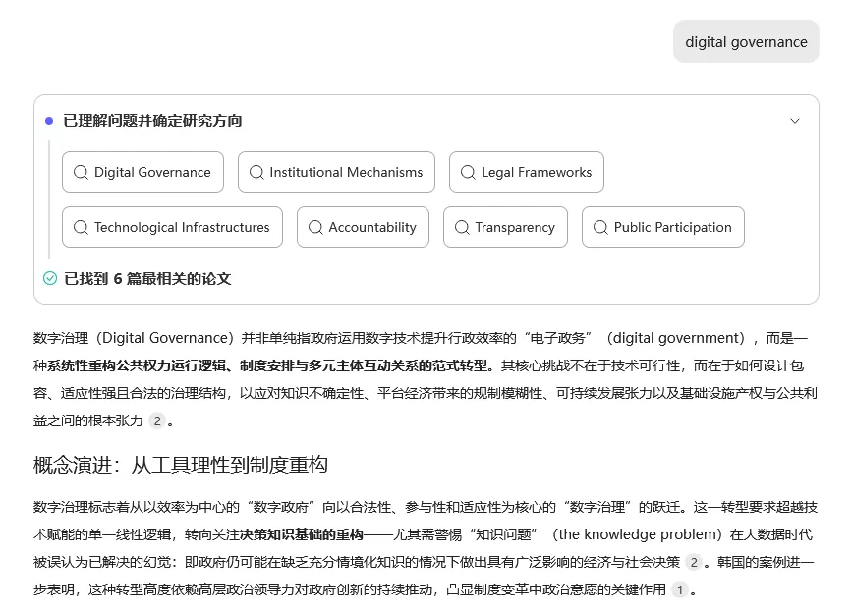This screenshot has height=616, width=852.
Task: Click search icon in Legal Frameworks chip
Action: pos(469,172)
